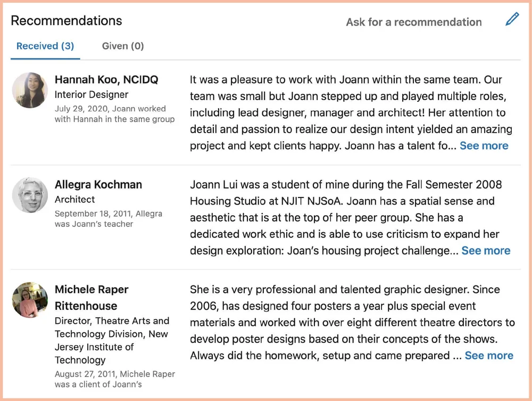Click the Recommendations section heading

click(66, 21)
